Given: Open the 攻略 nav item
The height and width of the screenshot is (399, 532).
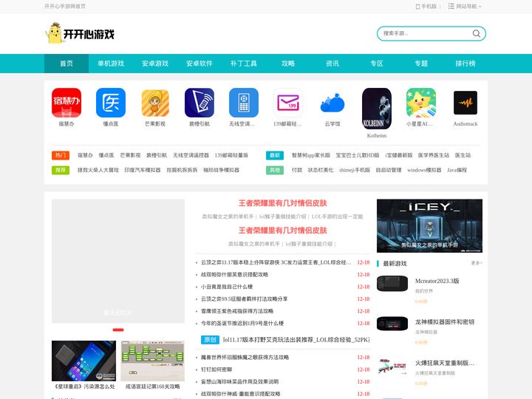Looking at the screenshot, I should tap(288, 64).
